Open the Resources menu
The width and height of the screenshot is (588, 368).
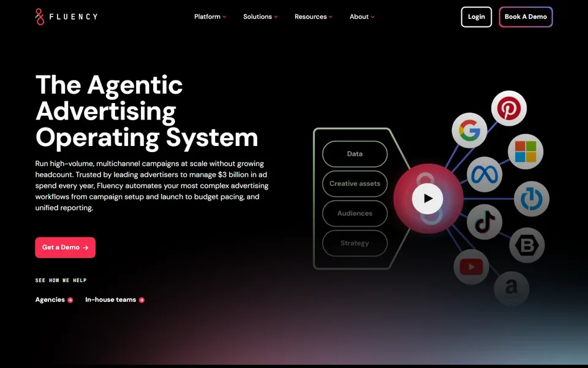[314, 17]
